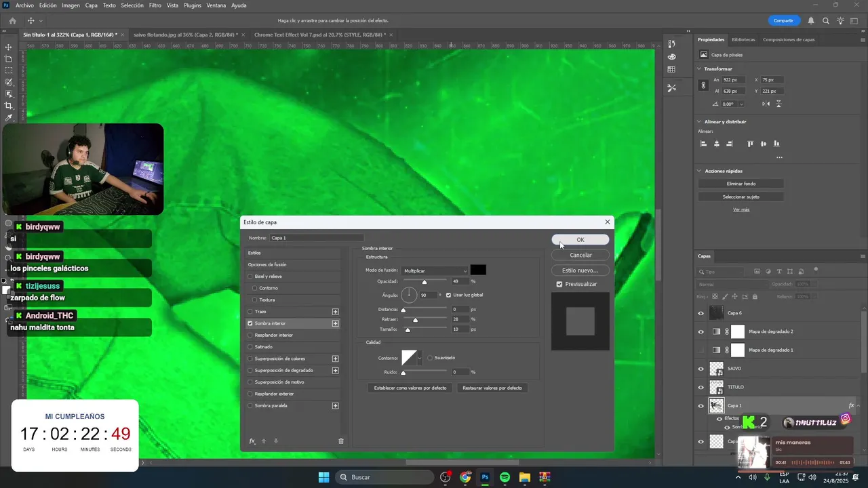Select the Artboard tool

9,59
